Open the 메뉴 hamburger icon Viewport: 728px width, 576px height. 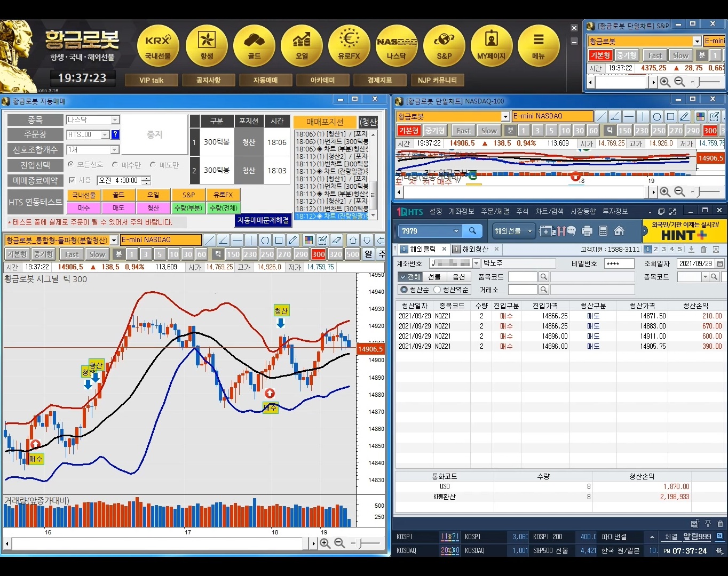pyautogui.click(x=539, y=46)
